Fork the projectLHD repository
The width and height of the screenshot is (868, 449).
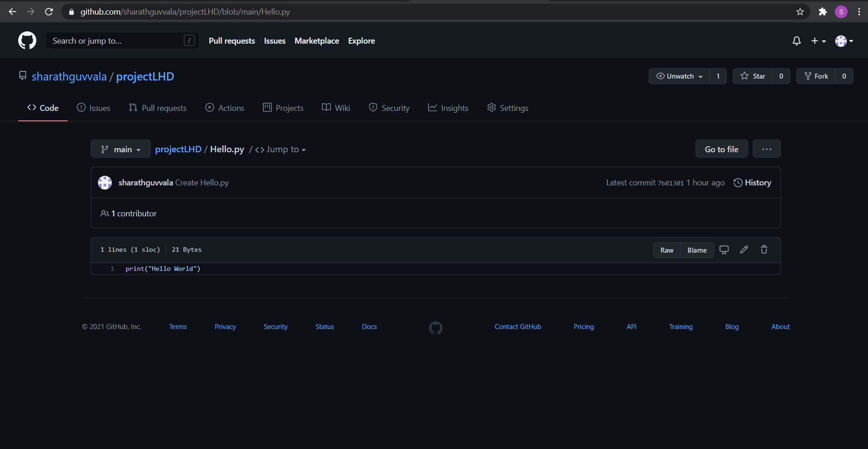point(816,76)
